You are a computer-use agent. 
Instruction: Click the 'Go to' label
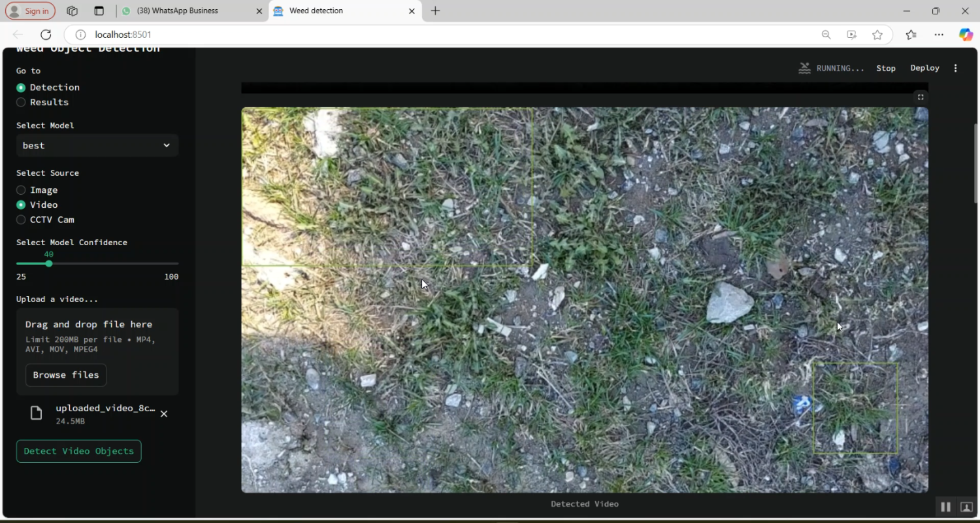click(28, 71)
